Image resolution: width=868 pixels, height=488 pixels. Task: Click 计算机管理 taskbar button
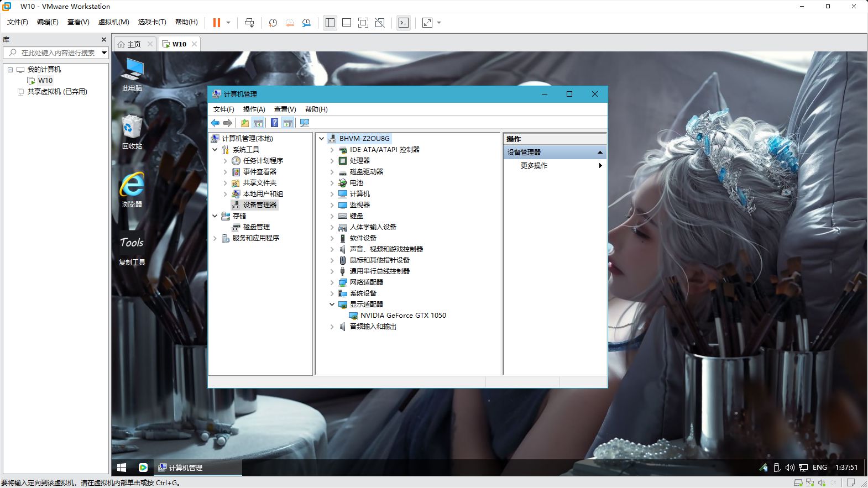coord(198,468)
